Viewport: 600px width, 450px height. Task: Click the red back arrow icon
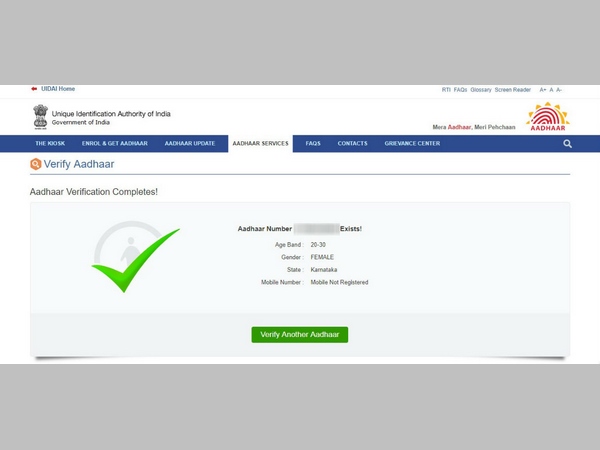34,89
